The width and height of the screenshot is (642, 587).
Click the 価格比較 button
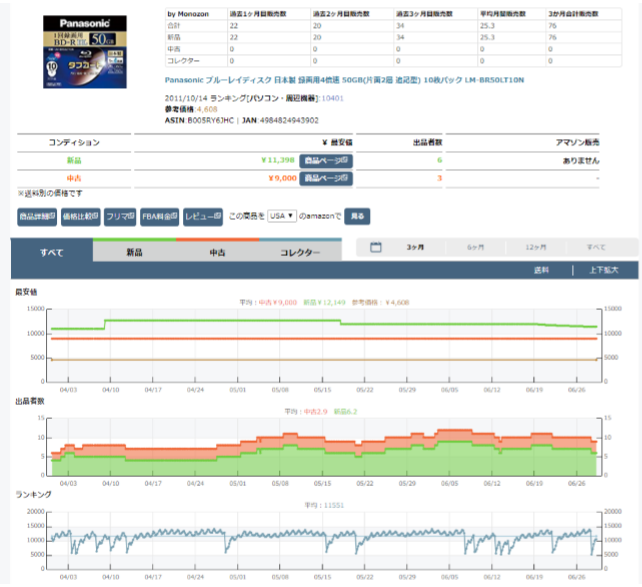click(x=80, y=217)
